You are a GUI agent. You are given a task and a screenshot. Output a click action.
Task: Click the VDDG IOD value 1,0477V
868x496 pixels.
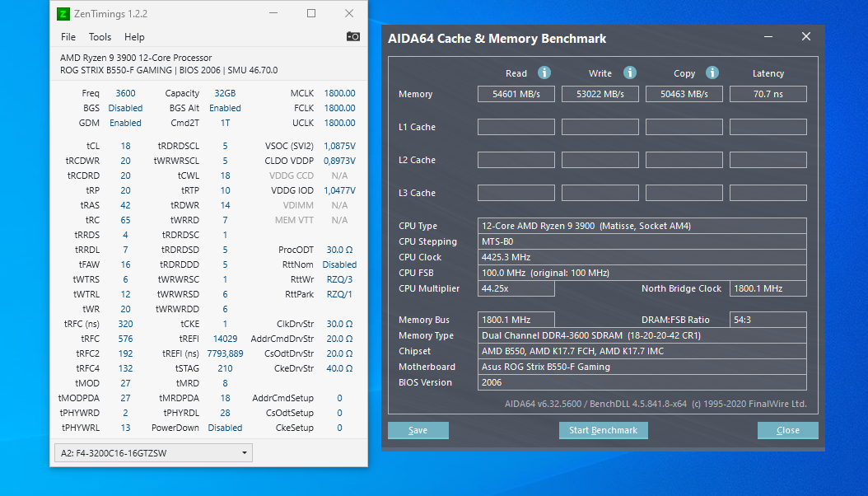coord(339,190)
